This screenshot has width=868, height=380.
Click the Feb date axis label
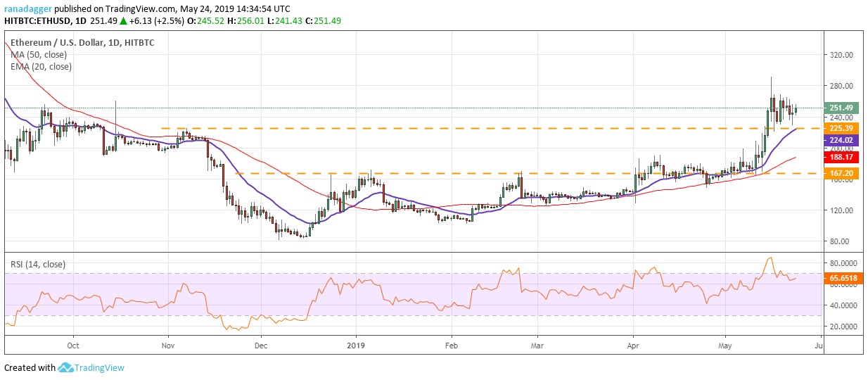452,346
